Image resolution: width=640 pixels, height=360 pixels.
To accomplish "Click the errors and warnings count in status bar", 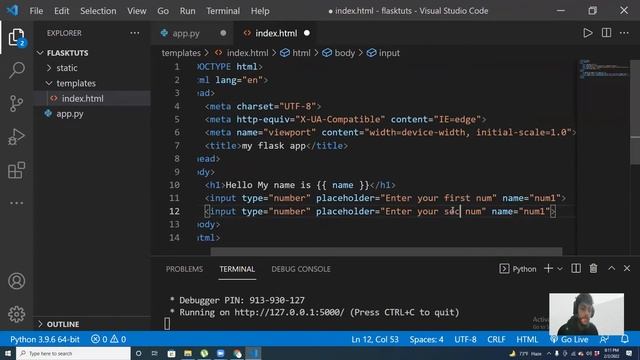I will [109, 339].
